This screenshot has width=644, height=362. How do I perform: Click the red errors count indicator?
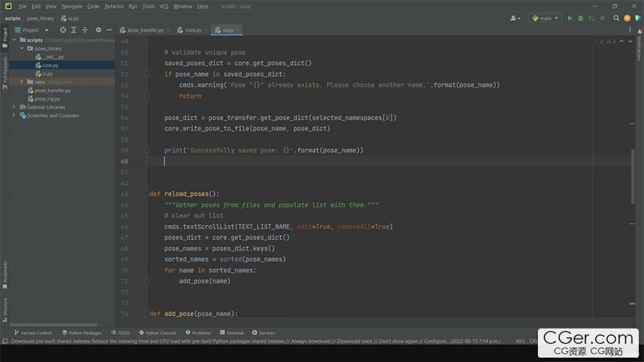599,42
